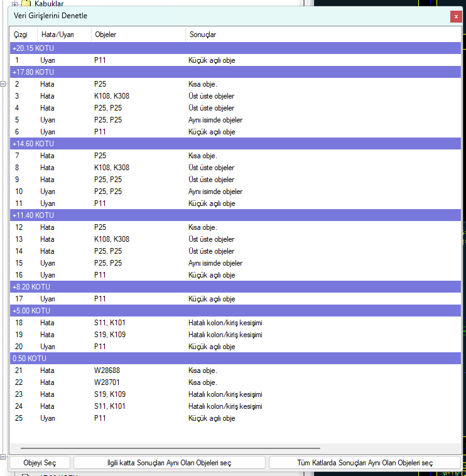Select row 24 S11, K101 Hatalı kolon/kiriş kesişimi
The width and height of the screenshot is (466, 476).
(x=236, y=406)
